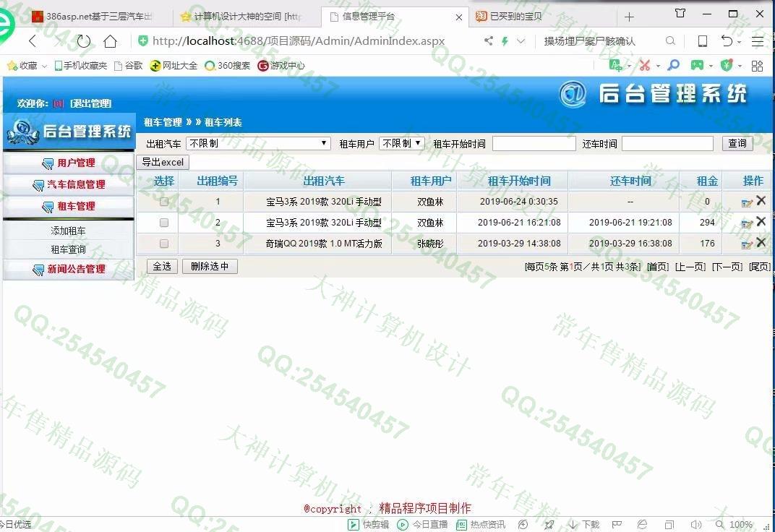Image resolution: width=775 pixels, height=532 pixels.
Task: Tick the checkbox for rental row 2
Action: point(164,223)
